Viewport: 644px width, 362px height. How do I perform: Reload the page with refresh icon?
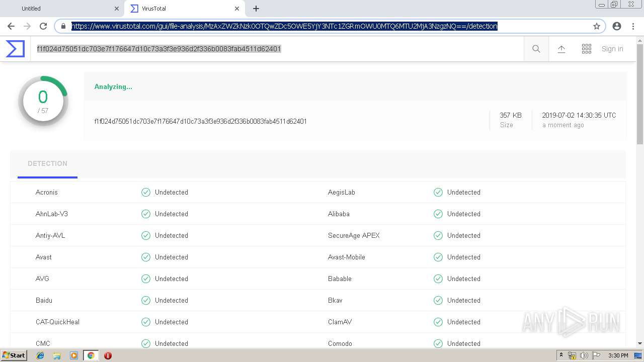pyautogui.click(x=43, y=26)
